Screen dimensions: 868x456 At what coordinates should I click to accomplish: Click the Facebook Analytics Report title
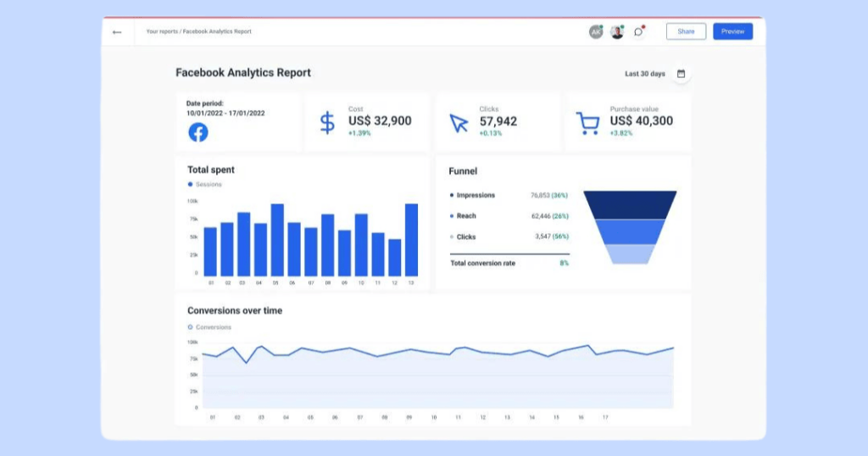coord(243,73)
